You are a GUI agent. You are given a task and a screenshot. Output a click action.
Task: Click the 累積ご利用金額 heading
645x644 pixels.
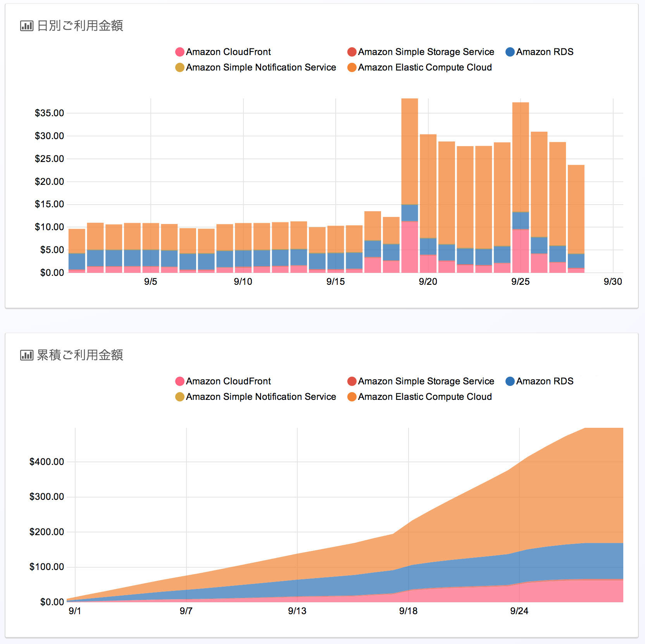coord(80,355)
